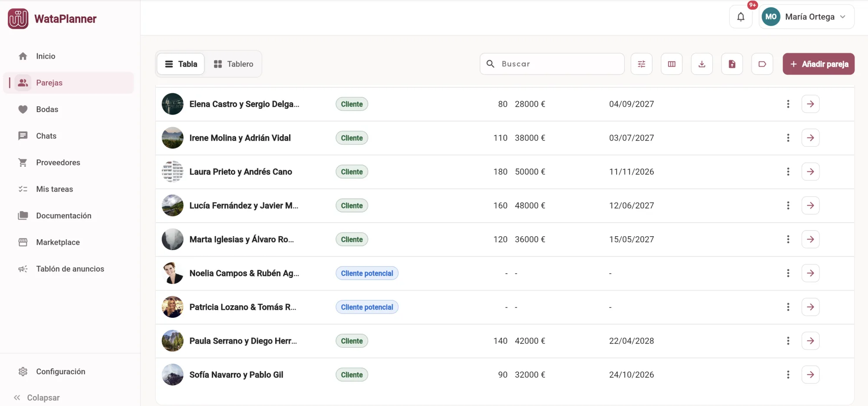Expand María Ortega user menu

[806, 17]
